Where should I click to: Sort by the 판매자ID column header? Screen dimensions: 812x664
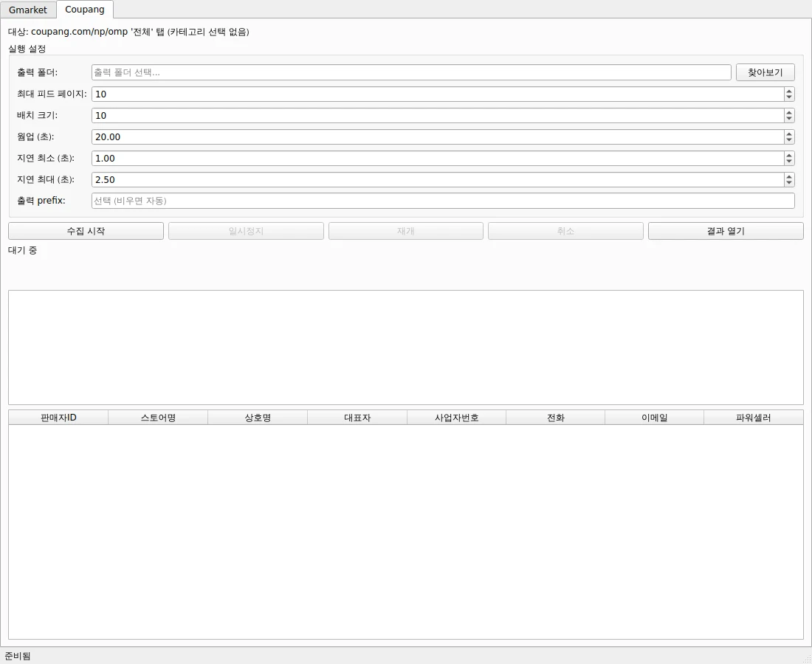coord(58,418)
